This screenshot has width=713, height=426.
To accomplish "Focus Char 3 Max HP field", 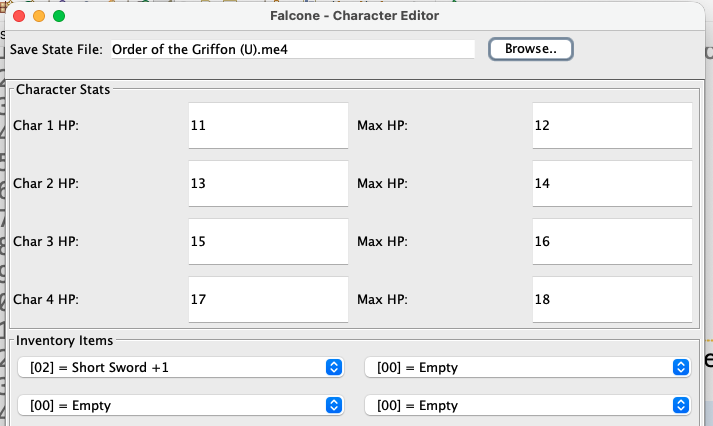I will (612, 242).
